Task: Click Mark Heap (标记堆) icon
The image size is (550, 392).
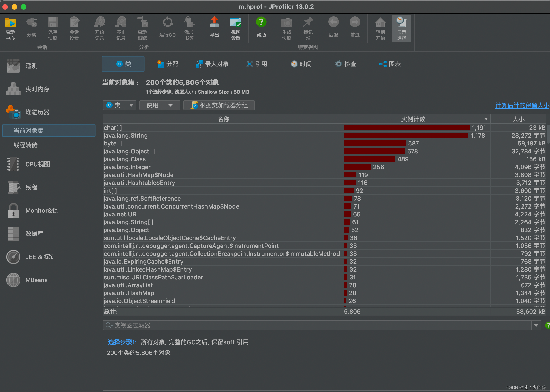Action: point(308,28)
